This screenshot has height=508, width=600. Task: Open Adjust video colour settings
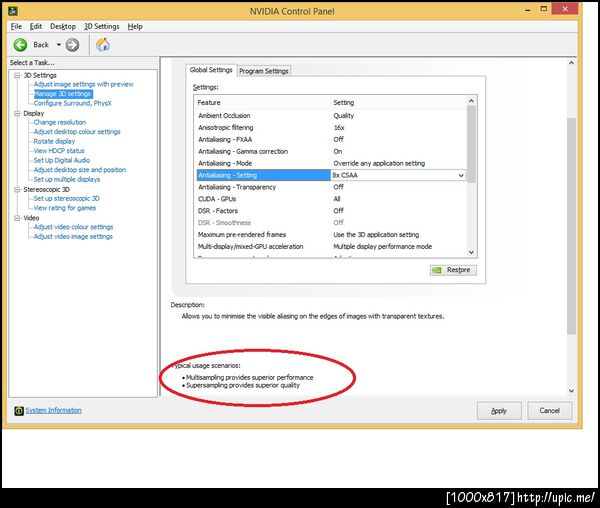pos(73,227)
